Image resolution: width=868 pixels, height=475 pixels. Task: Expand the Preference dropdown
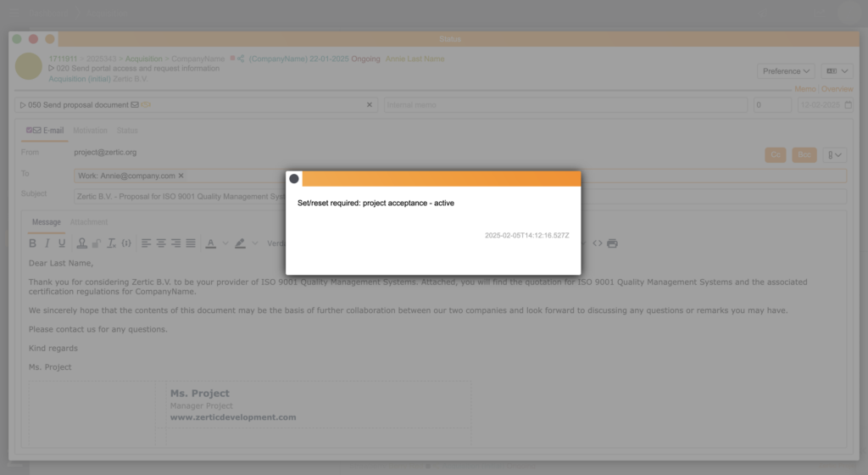pos(786,71)
